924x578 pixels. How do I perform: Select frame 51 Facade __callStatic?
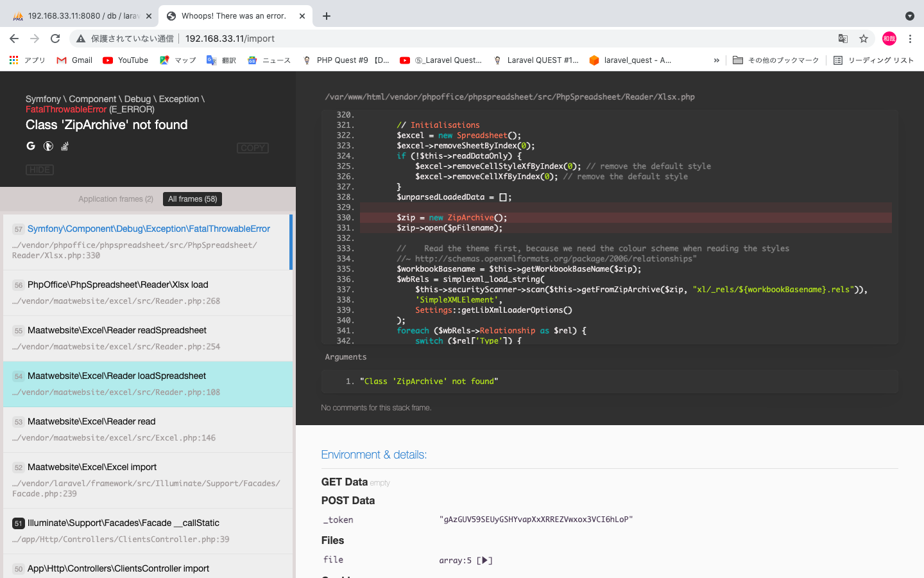(148, 531)
